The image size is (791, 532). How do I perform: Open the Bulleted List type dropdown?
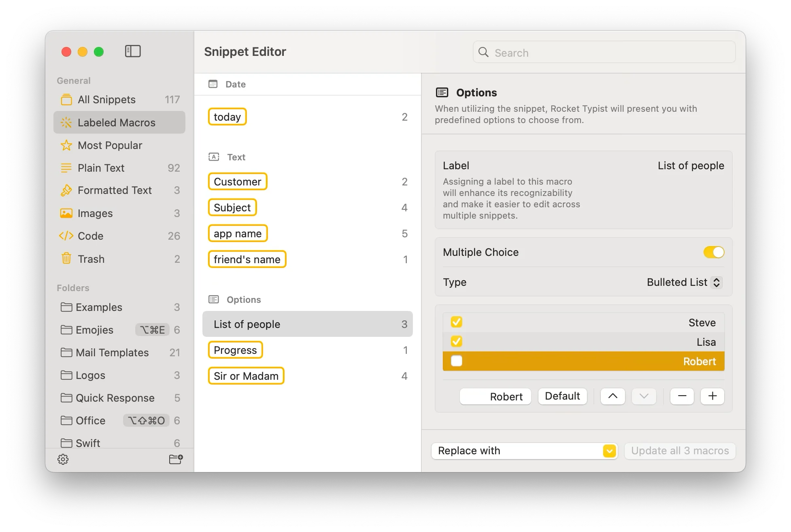(685, 282)
